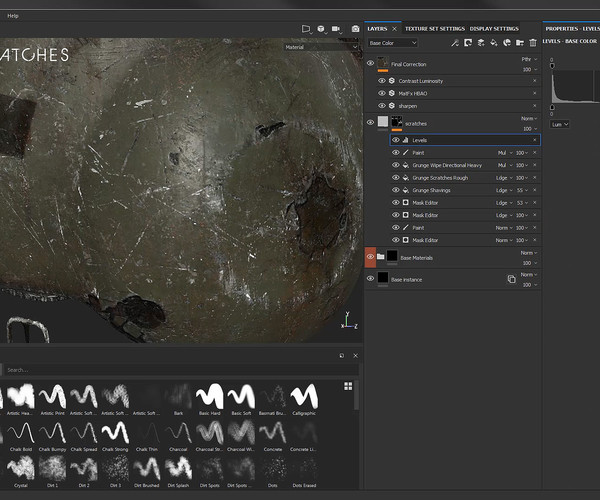This screenshot has height=500, width=600.
Task: Click the screenshot camera icon above viewport
Action: click(x=355, y=29)
